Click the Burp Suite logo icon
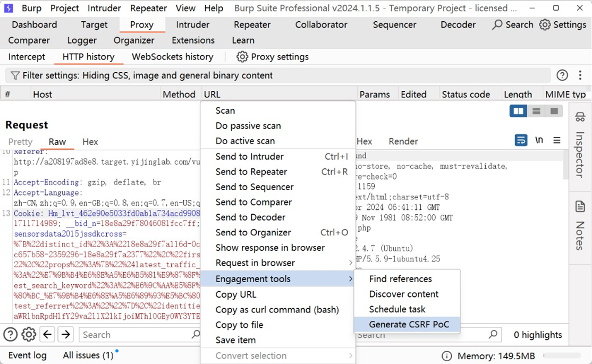Screen dimensions: 592x364 coord(9,8)
